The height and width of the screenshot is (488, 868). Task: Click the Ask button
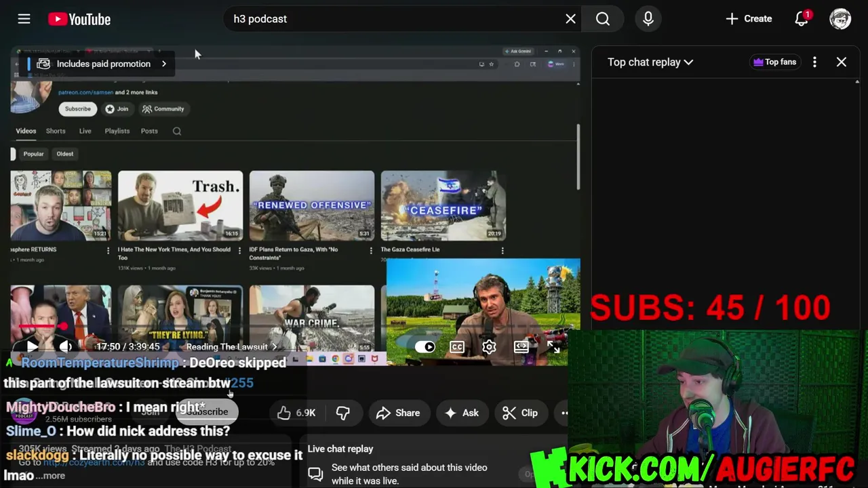point(462,413)
